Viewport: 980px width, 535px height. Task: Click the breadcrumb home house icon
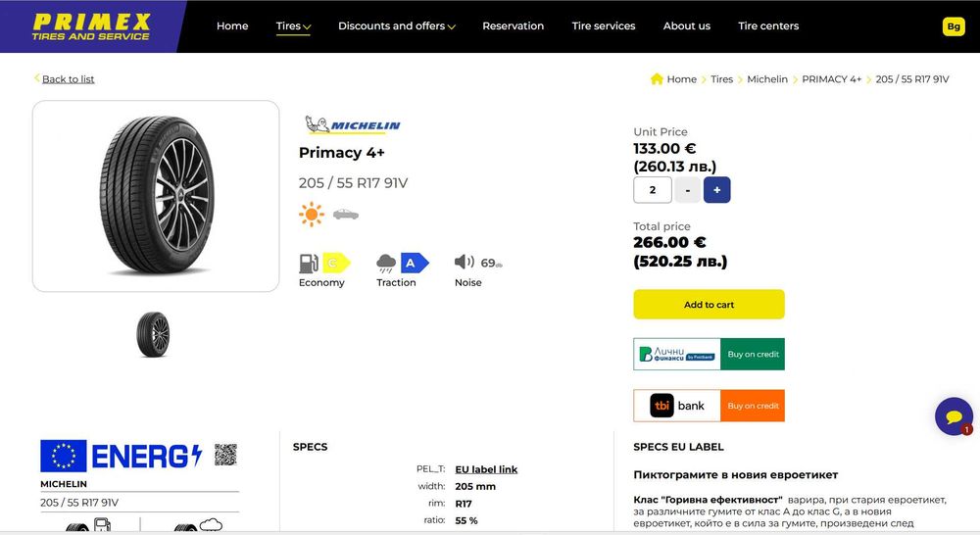(x=657, y=78)
